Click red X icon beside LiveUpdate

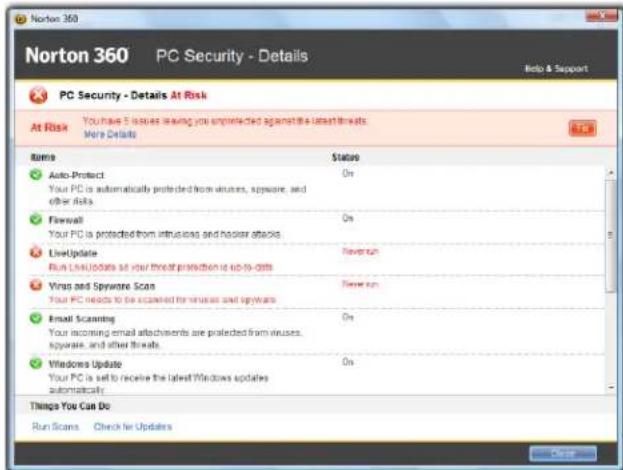tap(36, 252)
